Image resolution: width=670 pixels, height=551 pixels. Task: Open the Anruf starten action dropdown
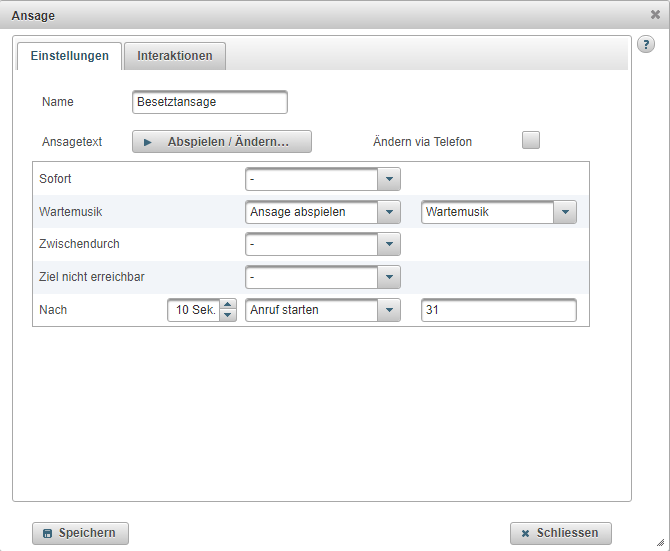click(389, 310)
